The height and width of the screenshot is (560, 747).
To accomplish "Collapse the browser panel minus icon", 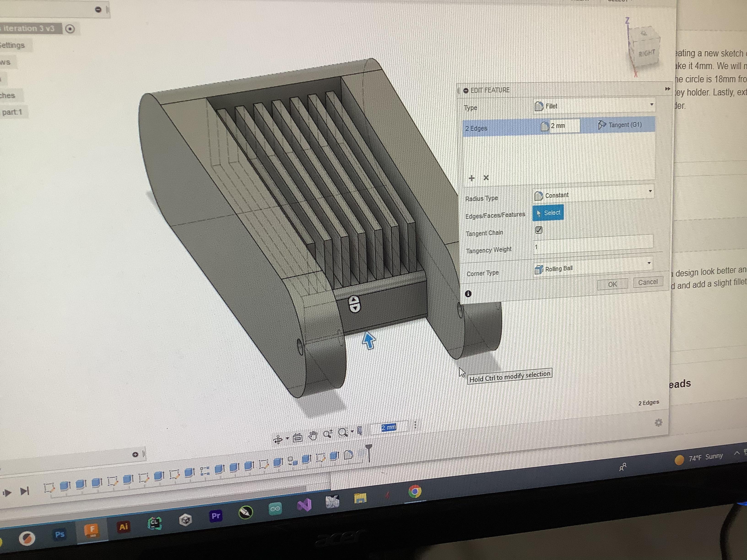I will 98,9.
